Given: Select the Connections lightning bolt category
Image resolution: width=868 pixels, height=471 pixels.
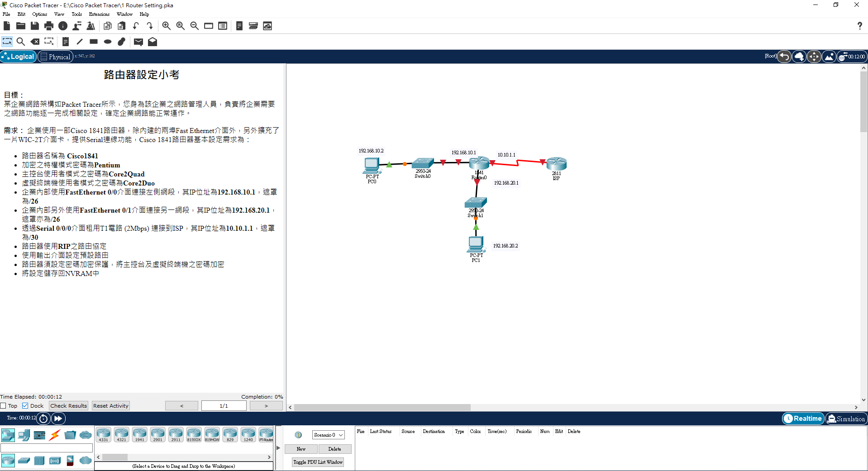Looking at the screenshot, I should 55,435.
